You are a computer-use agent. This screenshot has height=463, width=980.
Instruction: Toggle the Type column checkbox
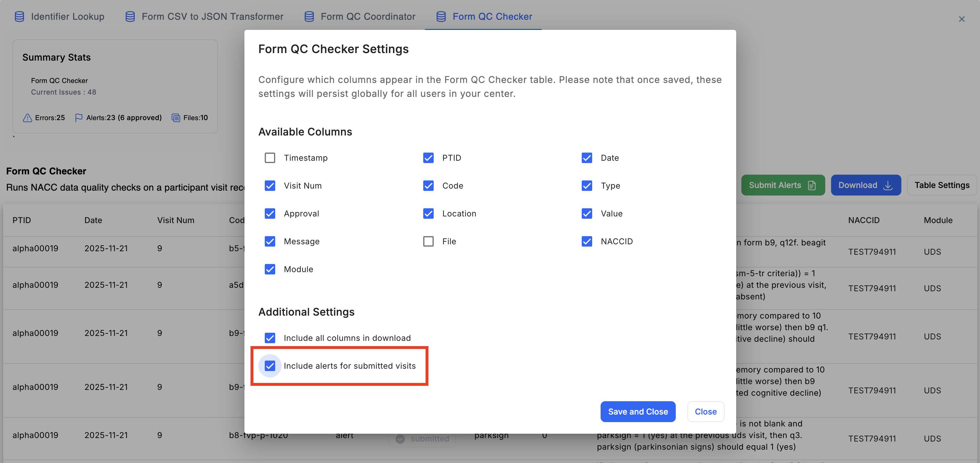pyautogui.click(x=587, y=185)
